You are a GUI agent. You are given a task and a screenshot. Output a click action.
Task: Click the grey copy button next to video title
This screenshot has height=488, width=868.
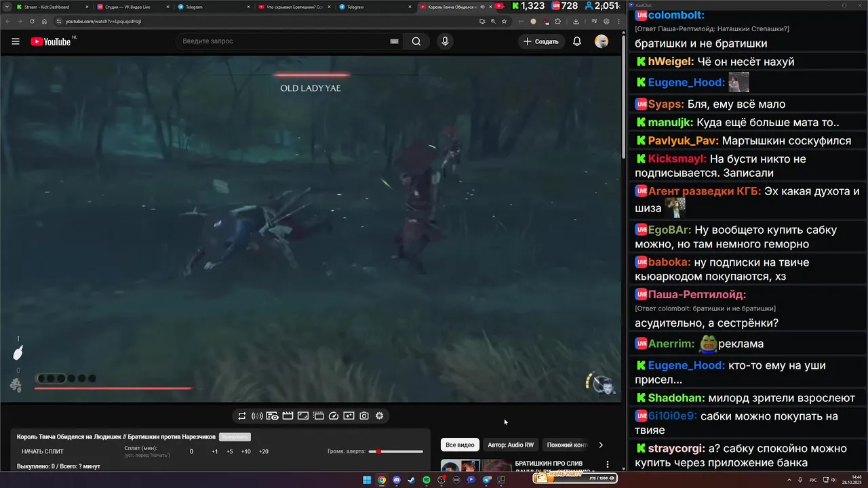click(235, 437)
